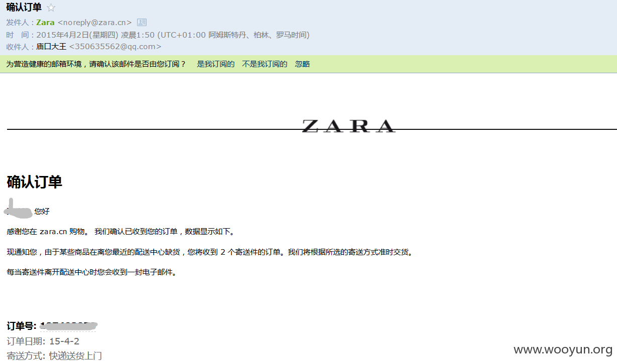
Task: Click the paragraph starting 感谢您在 zara.cn
Action: point(120,232)
